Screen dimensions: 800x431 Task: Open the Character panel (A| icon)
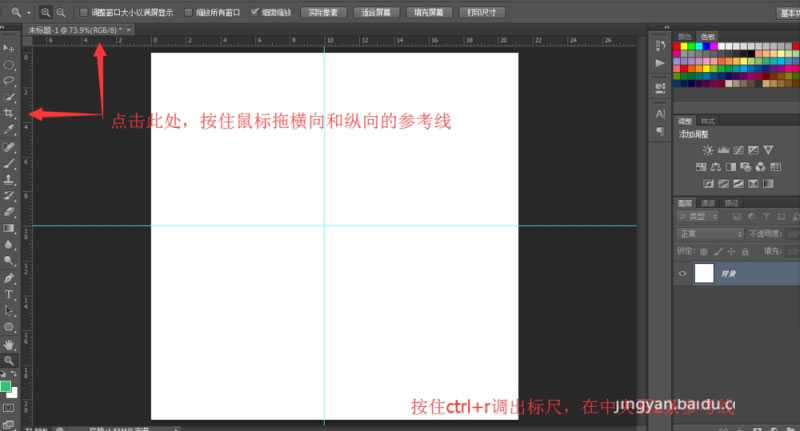click(x=660, y=114)
